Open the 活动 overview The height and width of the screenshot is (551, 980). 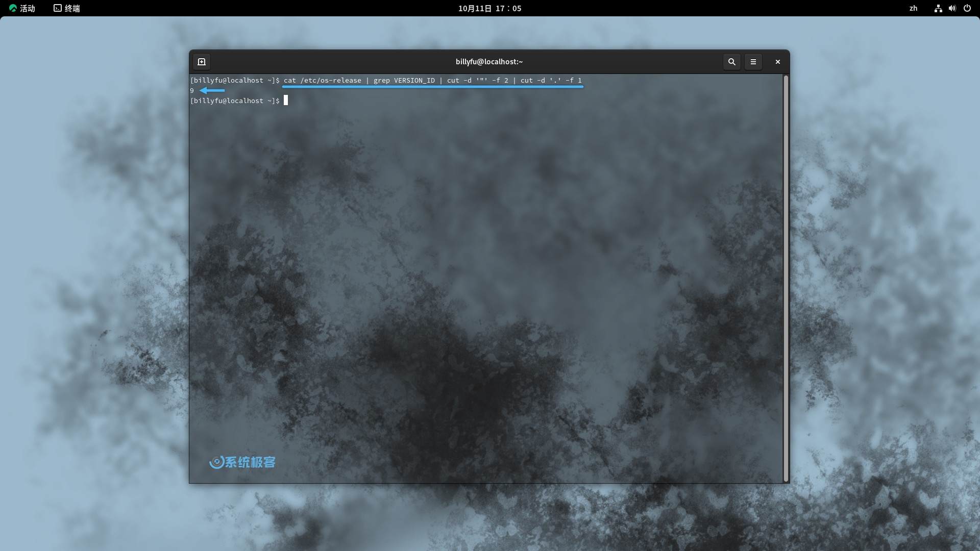tap(22, 8)
